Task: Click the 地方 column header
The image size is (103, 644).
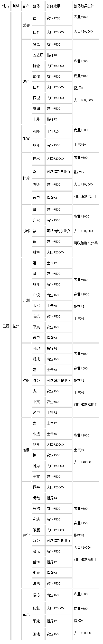Action: click(x=6, y=6)
